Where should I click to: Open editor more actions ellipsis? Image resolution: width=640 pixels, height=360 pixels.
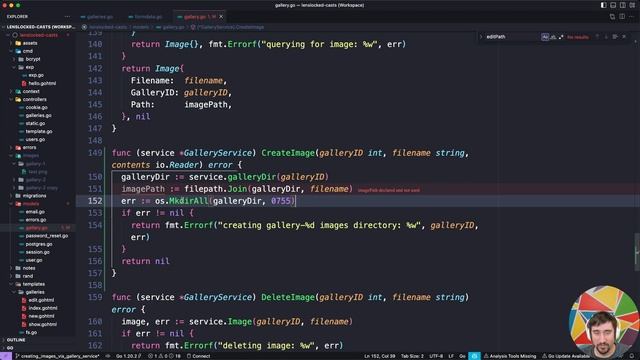pos(632,17)
